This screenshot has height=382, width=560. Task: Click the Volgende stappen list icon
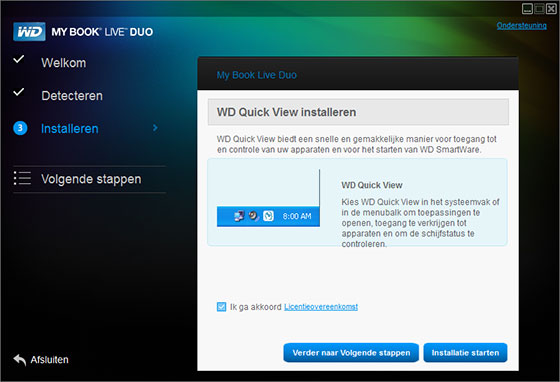point(22,178)
